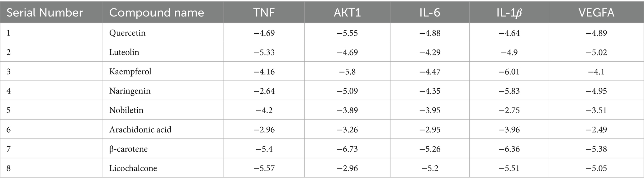Select the TNF column header
Image resolution: width=644 pixels, height=183 pixels.
tap(264, 13)
